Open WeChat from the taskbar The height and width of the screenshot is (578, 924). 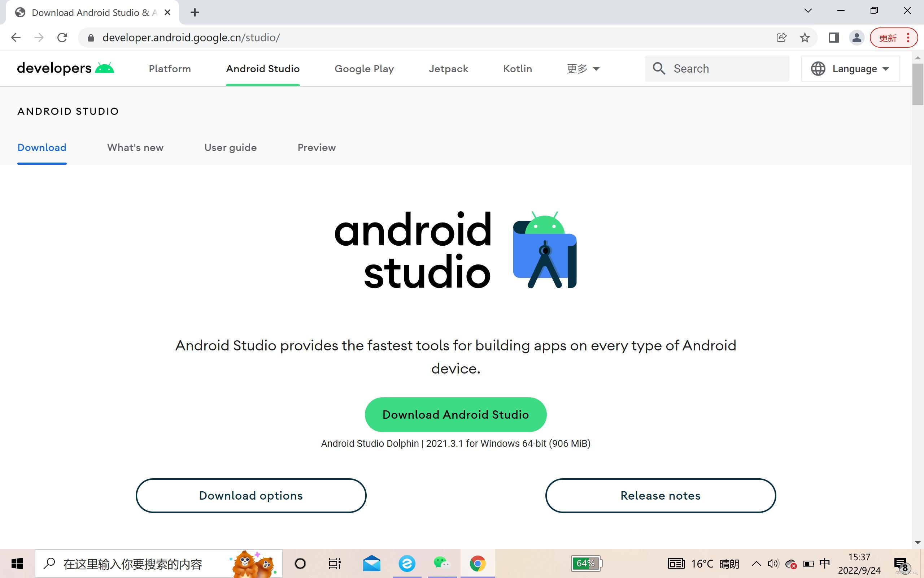[x=442, y=564]
